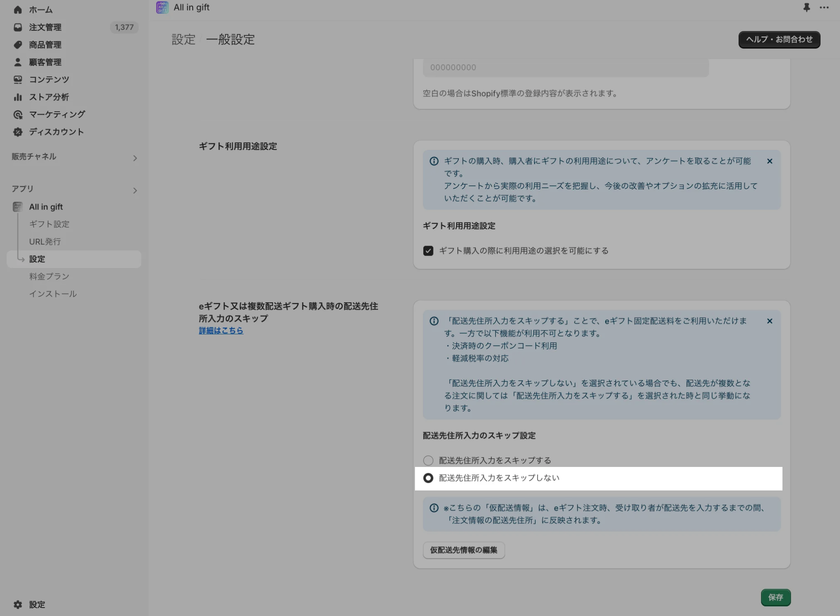Screen dimensions: 840x616
Task: Click the Customers person icon
Action: (18, 62)
